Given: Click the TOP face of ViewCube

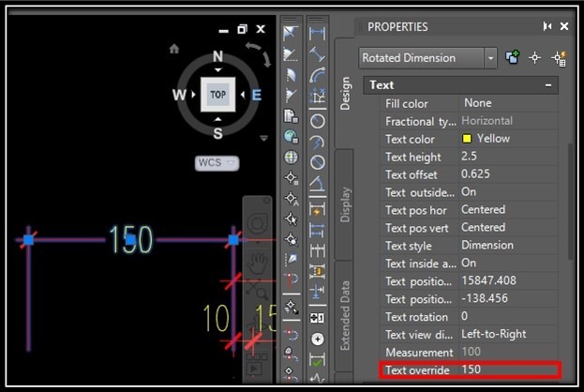Looking at the screenshot, I should tap(217, 95).
